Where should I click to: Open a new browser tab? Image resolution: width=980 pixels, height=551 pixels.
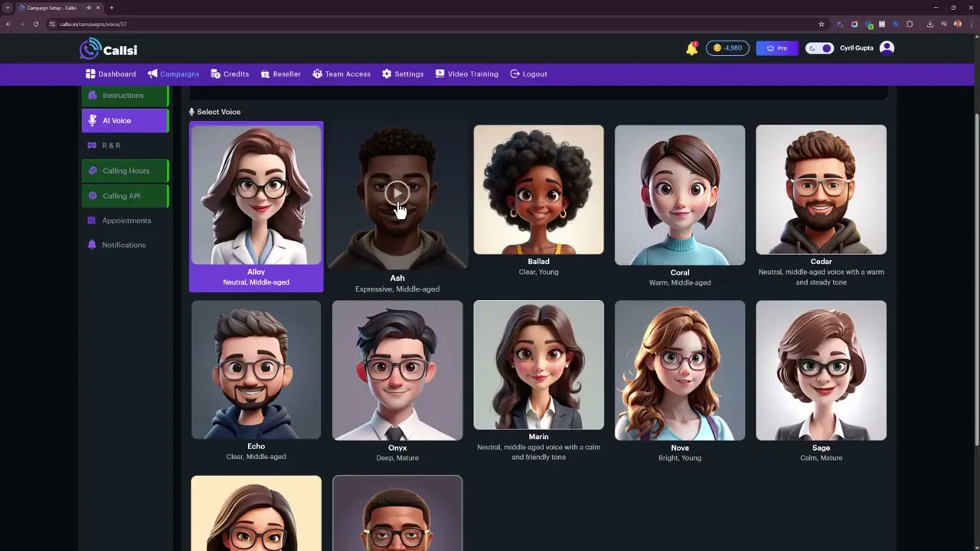[112, 8]
